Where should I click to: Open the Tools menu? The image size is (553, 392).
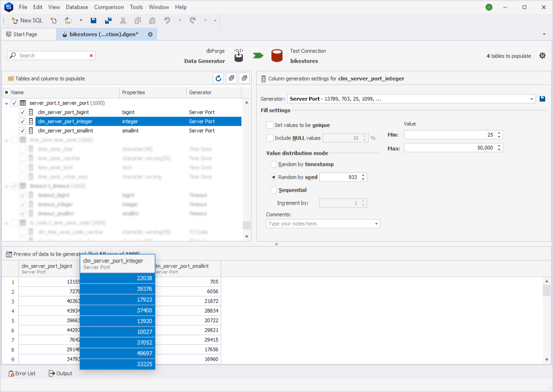[136, 7]
